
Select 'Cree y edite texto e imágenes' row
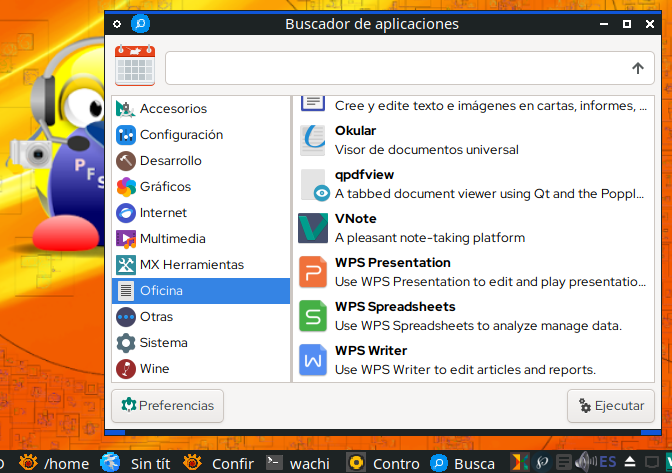(473, 104)
